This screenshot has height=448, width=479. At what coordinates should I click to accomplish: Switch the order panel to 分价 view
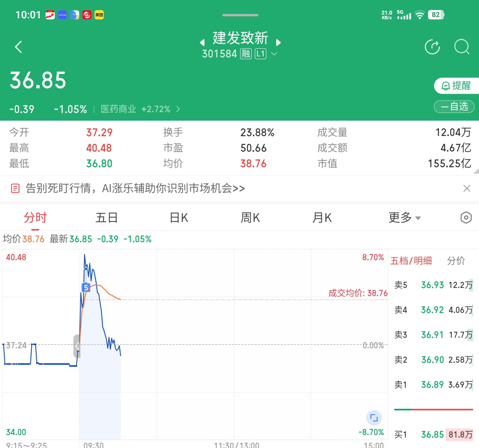[x=456, y=261]
